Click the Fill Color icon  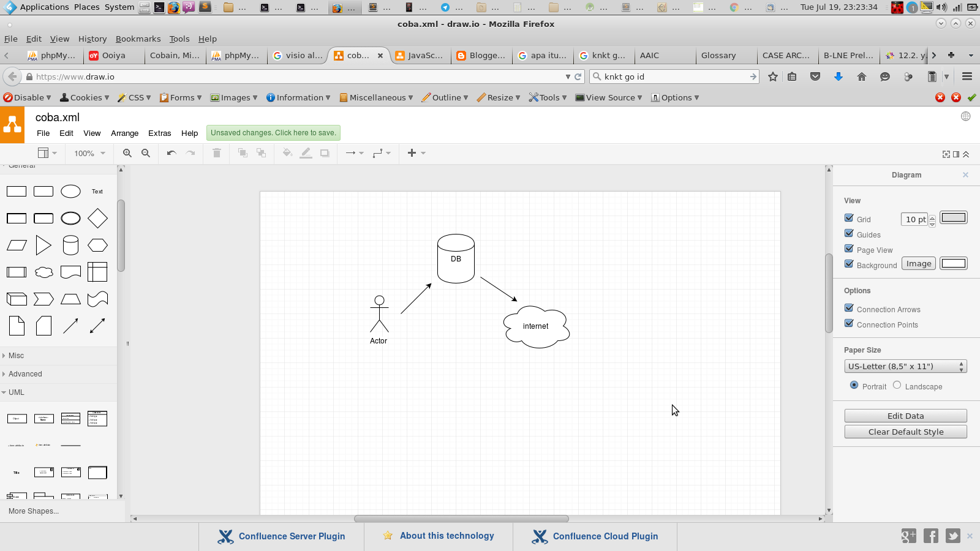point(287,153)
